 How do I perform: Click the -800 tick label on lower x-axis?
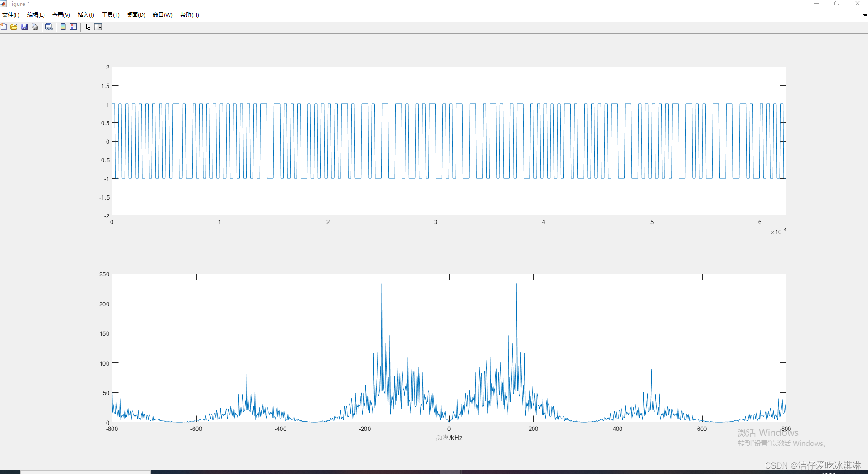112,429
